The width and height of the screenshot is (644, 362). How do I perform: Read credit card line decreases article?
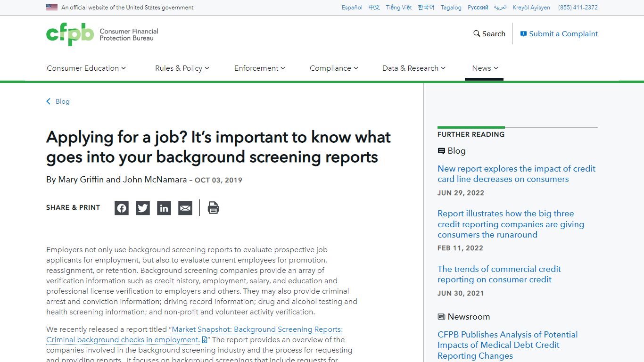(516, 174)
